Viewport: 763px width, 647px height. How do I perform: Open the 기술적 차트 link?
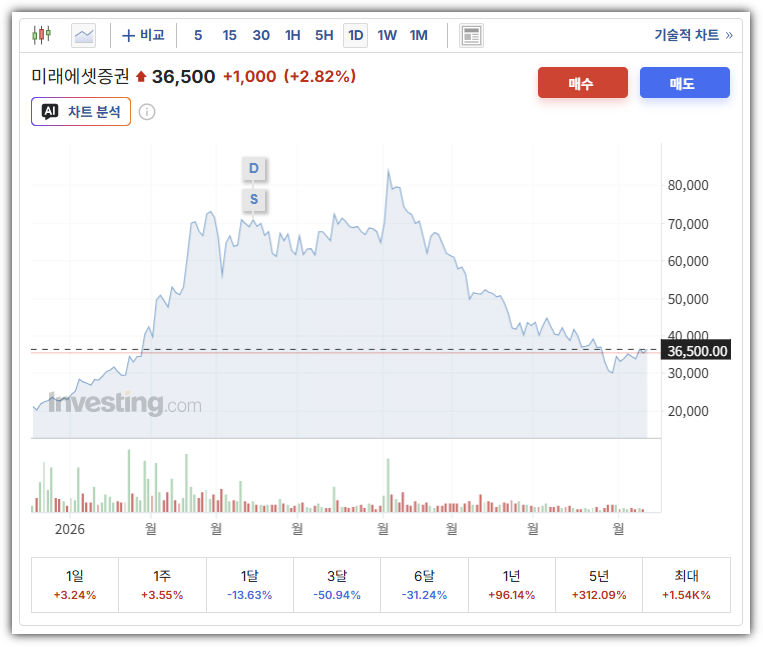tap(693, 35)
